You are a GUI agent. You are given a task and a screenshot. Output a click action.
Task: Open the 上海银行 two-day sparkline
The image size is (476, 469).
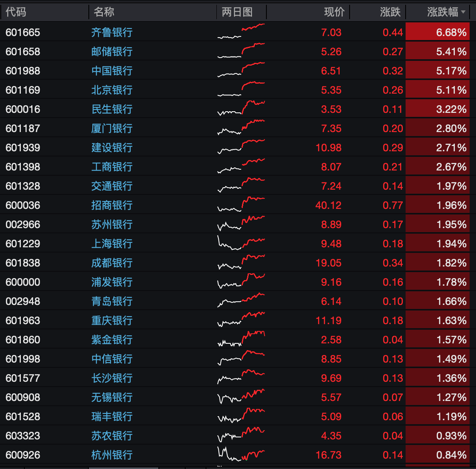click(x=241, y=243)
